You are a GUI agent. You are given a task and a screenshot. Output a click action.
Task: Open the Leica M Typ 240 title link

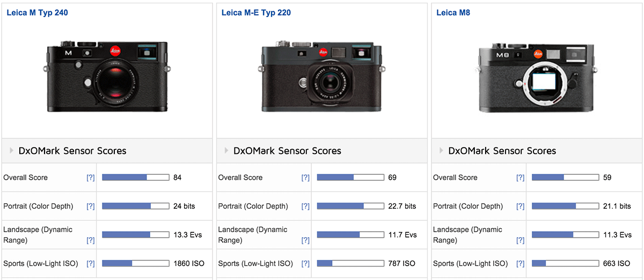click(37, 12)
